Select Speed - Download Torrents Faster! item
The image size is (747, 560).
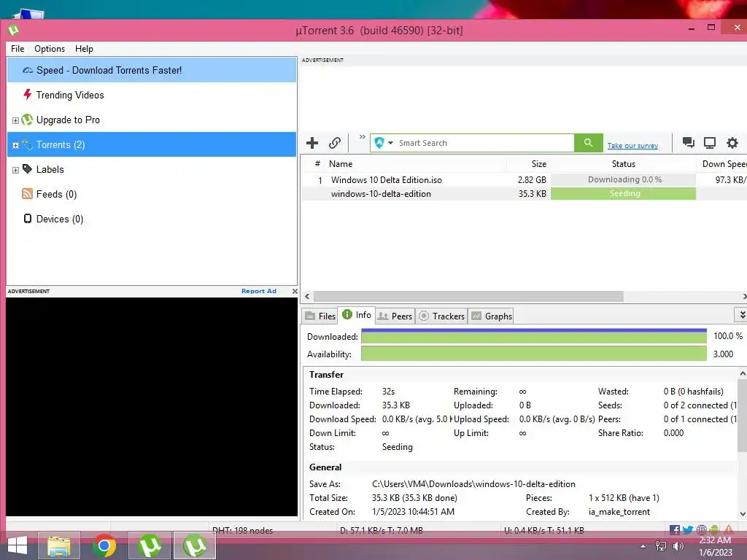pos(152,70)
